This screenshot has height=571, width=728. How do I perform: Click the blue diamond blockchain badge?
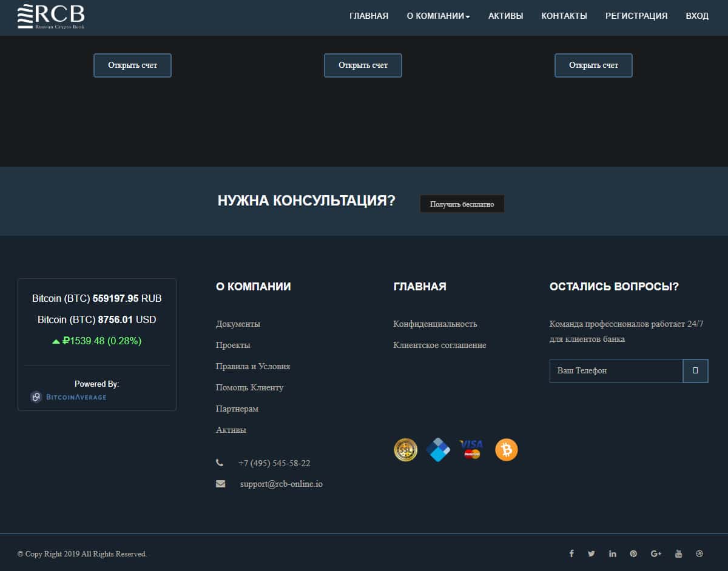pos(438,450)
